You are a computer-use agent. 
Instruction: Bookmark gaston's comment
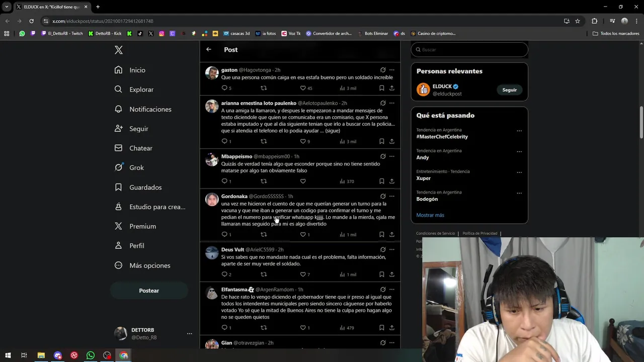[382, 88]
